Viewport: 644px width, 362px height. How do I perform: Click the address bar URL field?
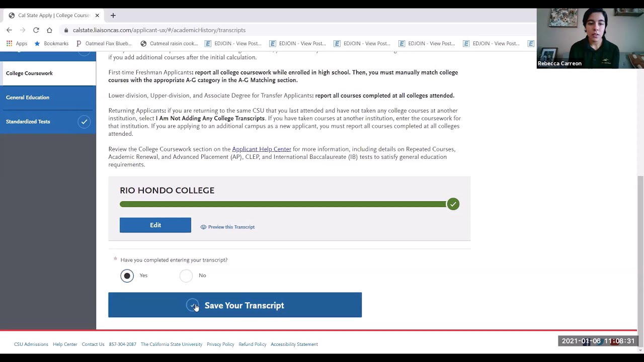pos(159,30)
